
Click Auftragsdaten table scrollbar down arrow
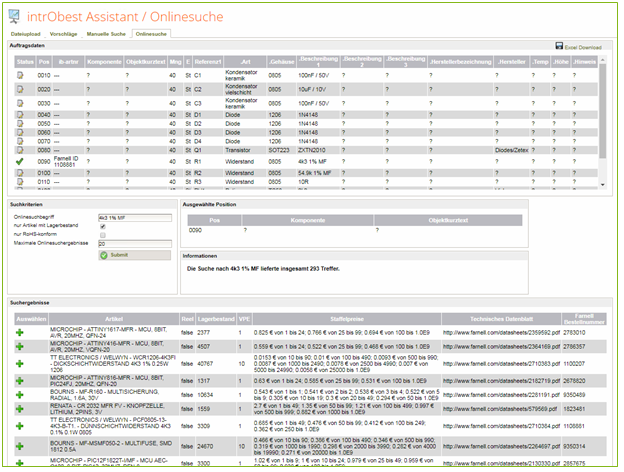point(603,185)
